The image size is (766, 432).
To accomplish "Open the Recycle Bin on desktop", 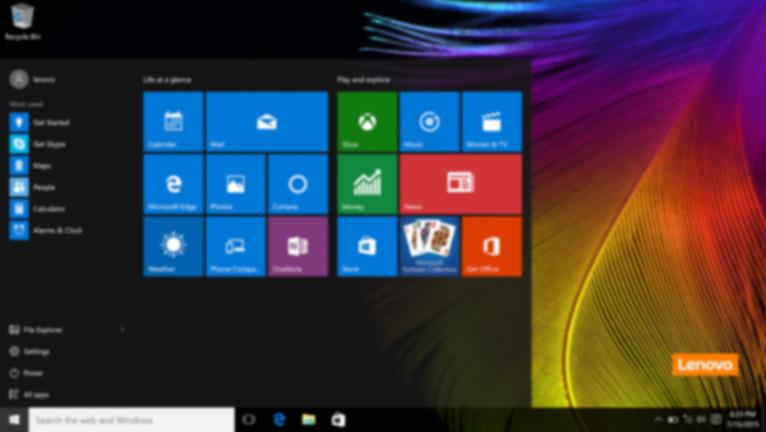I will (22, 21).
